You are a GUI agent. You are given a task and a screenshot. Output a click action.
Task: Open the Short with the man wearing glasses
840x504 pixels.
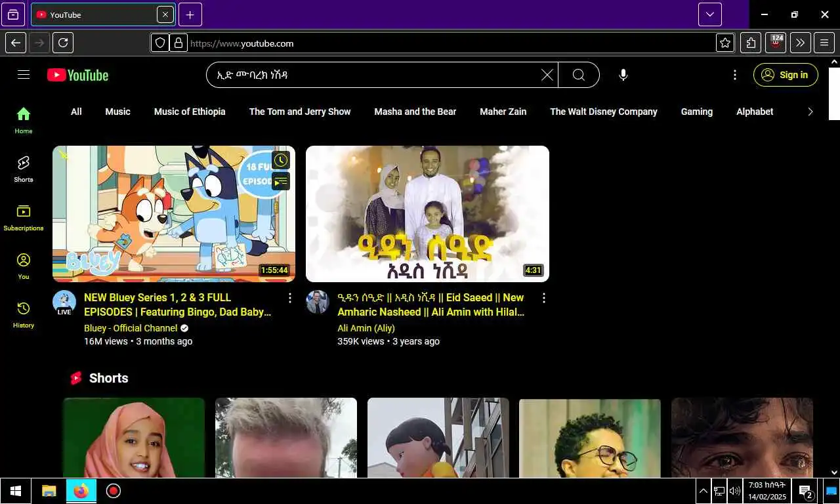[590, 437]
